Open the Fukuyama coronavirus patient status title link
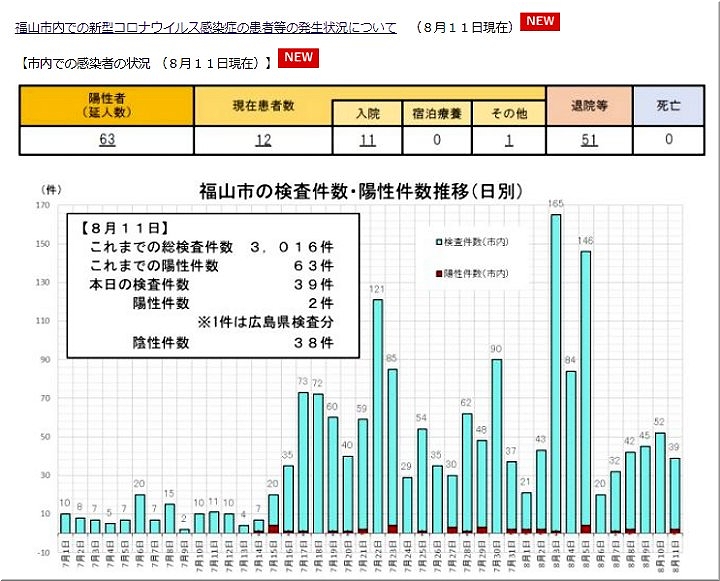720x581 pixels. point(206,28)
